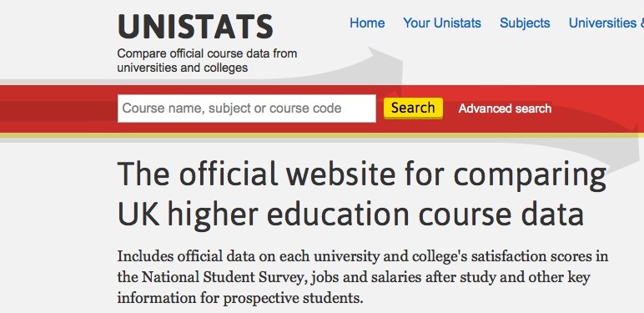Select the Universities & navigation link
644x313 pixels.
coord(606,23)
